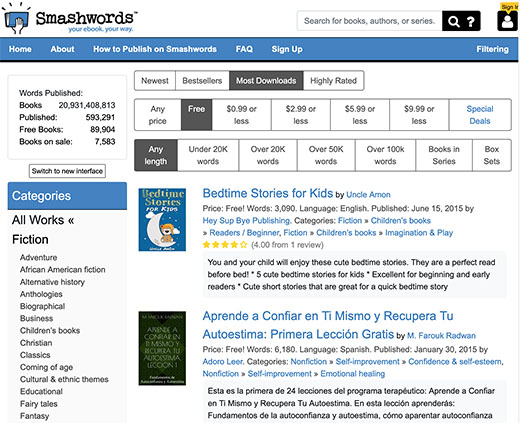Select the Fiction category heading
Image resolution: width=520 pixels, height=423 pixels.
coord(30,239)
